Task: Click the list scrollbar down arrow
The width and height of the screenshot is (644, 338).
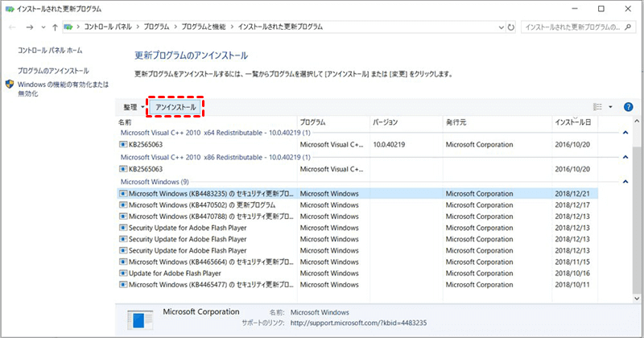Action: point(637,299)
